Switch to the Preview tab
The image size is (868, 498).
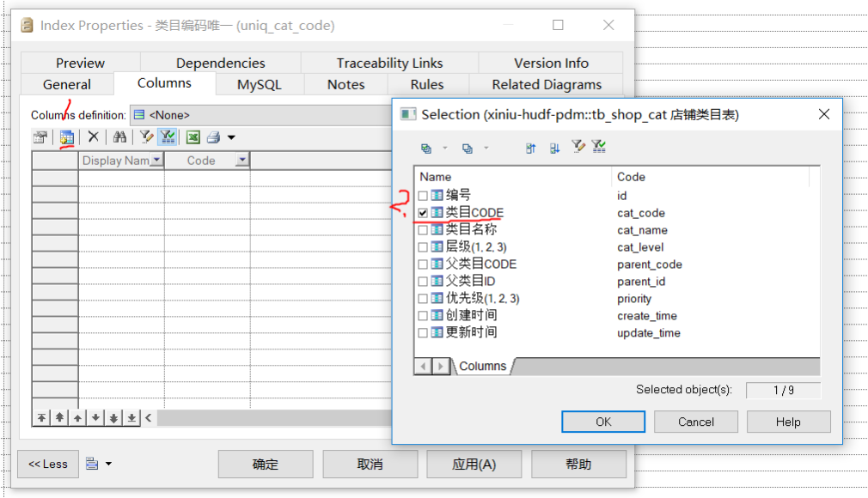click(x=80, y=63)
